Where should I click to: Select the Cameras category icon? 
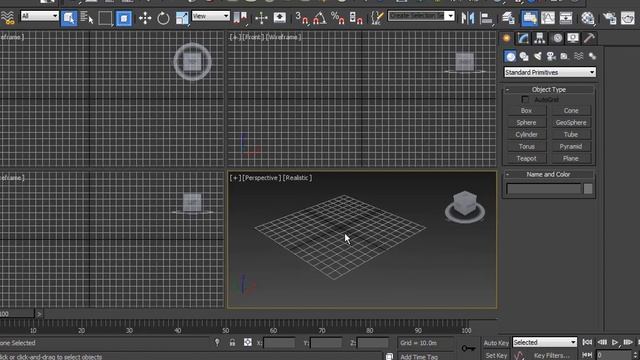click(x=551, y=56)
